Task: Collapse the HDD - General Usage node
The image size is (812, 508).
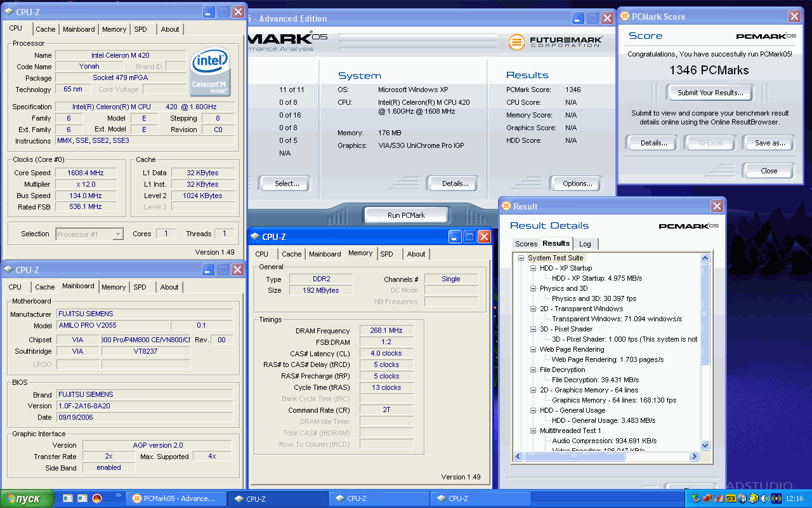Action: tap(534, 410)
